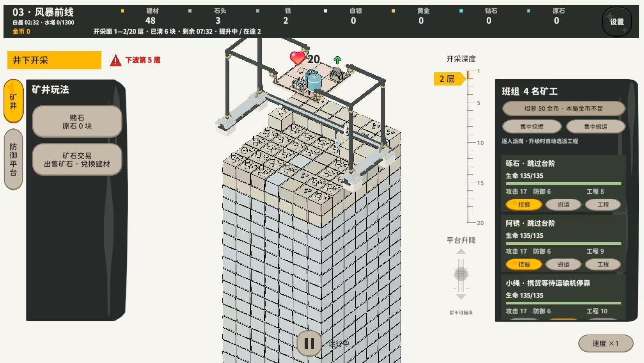The width and height of the screenshot is (644, 363).
Task: Click the red warning triangle icon
Action: click(115, 60)
